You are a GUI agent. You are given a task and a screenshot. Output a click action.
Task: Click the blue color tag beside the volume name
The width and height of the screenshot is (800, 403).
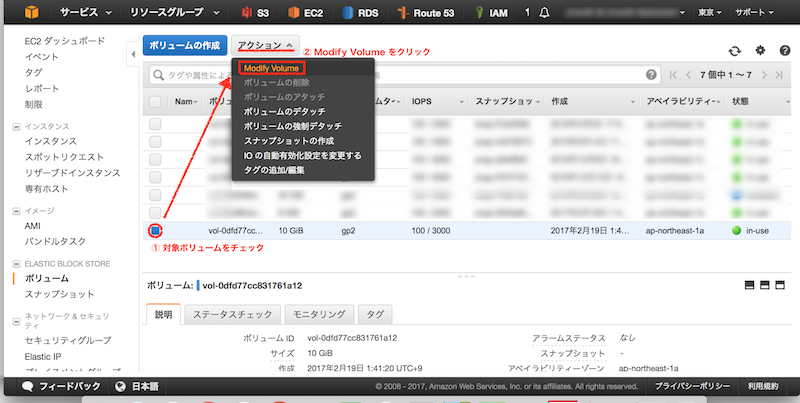pyautogui.click(x=197, y=285)
